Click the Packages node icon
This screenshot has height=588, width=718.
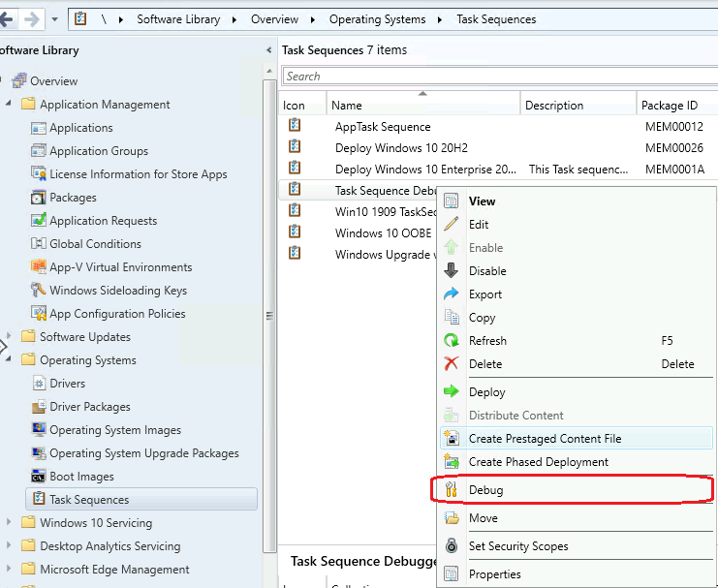click(x=39, y=198)
